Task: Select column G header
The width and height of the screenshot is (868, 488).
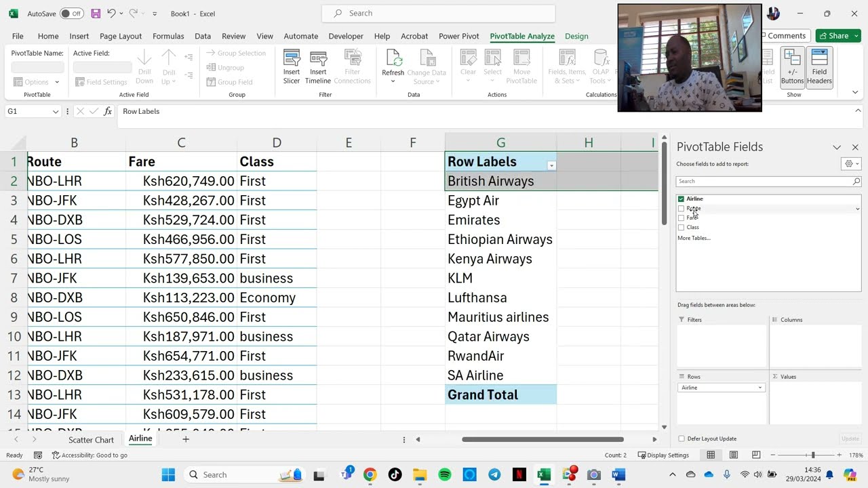Action: click(x=500, y=142)
